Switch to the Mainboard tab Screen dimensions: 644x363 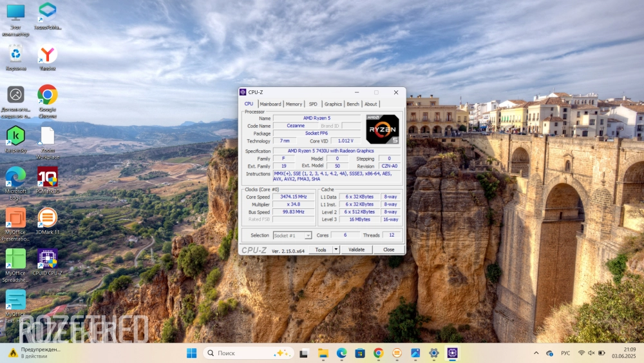270,104
